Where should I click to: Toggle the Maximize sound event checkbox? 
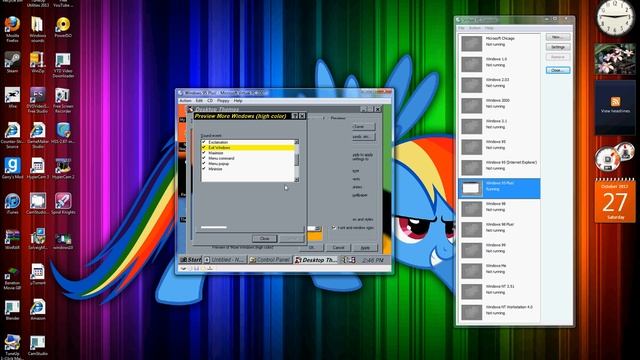point(204,153)
